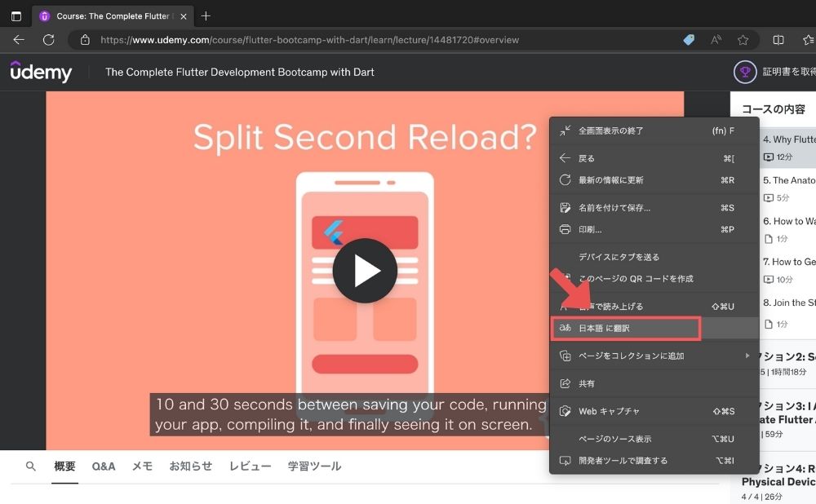Play the lecture video
816x504 pixels.
[x=365, y=271]
